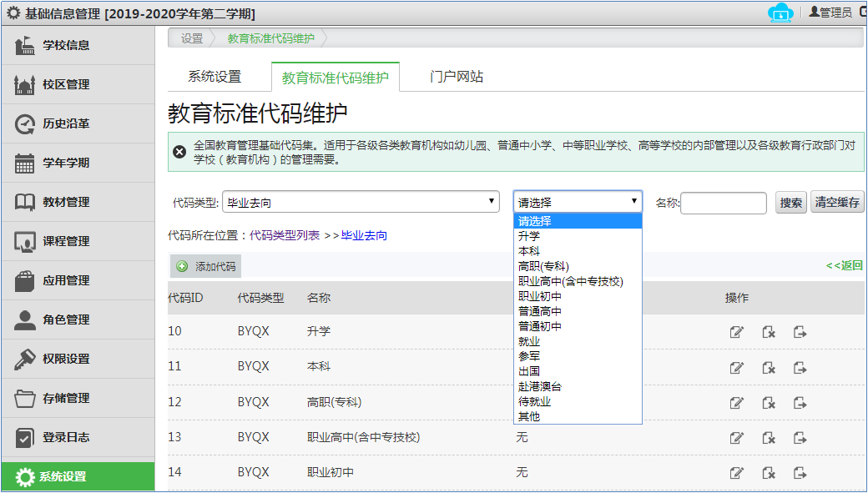Switch to the 门户网站 tab
The width and height of the screenshot is (868, 493).
[457, 77]
